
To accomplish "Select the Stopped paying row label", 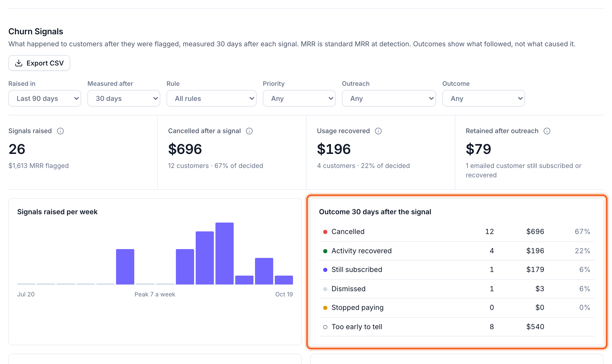I will (x=358, y=308).
